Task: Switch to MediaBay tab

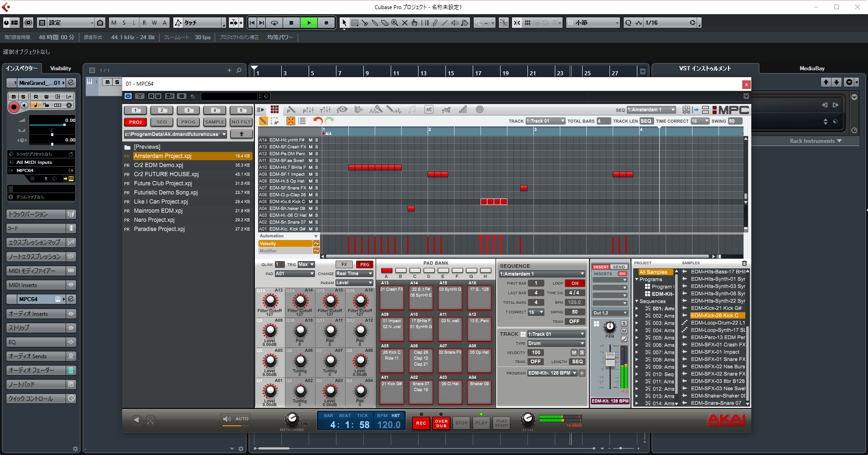Action: (x=812, y=68)
